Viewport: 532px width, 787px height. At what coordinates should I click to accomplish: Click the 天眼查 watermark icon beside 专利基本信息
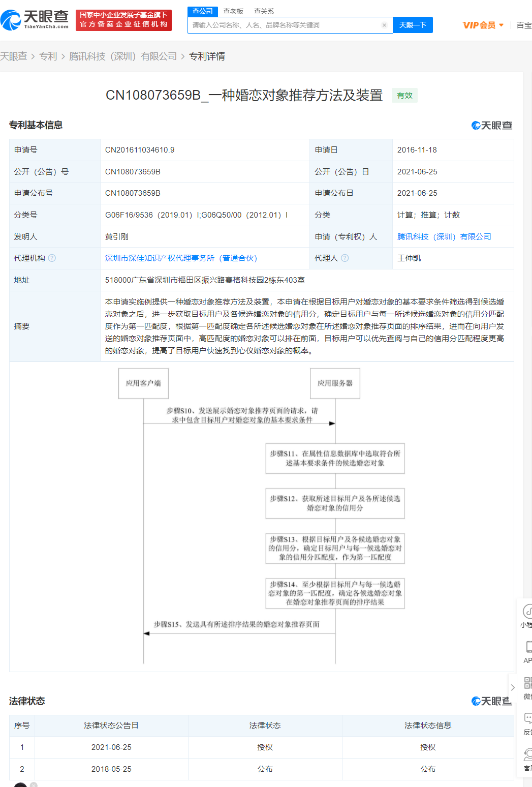(475, 125)
